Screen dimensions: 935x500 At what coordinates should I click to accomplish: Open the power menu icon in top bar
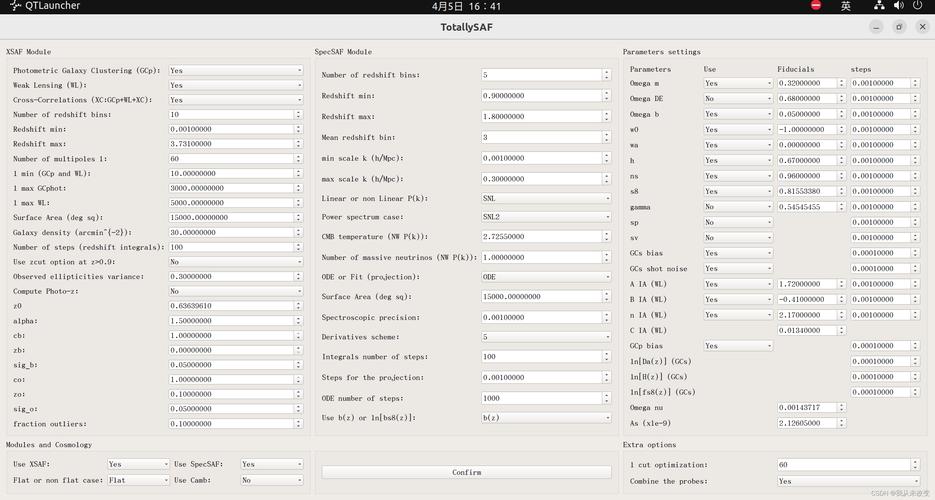click(x=918, y=6)
